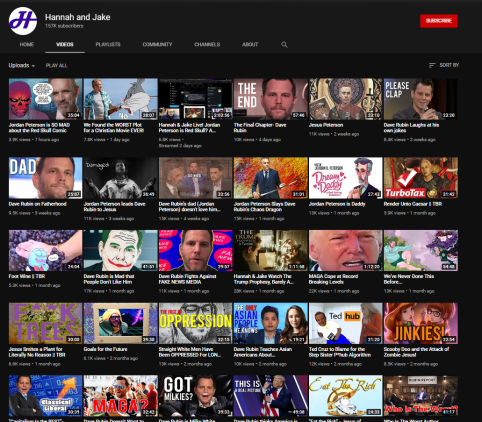Open the About tab
The height and width of the screenshot is (422, 482).
tap(250, 44)
